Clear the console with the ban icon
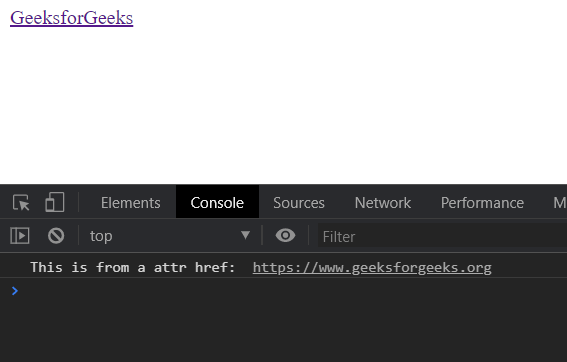567x362 pixels. click(x=56, y=236)
